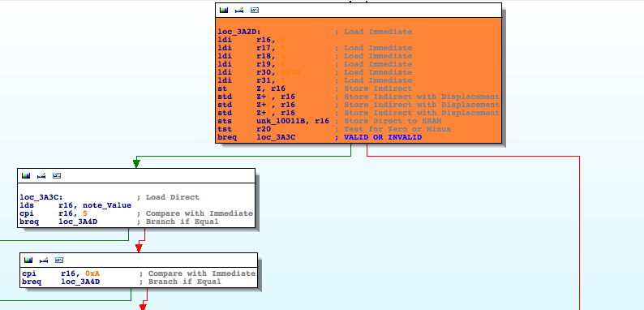The width and height of the screenshot is (644, 310).
Task: Click color icon in loc_3A3C block header
Action: pyautogui.click(x=26, y=176)
